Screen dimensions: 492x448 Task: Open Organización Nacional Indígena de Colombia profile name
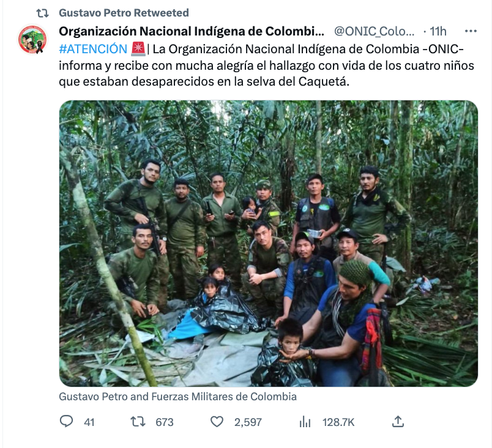click(x=192, y=31)
